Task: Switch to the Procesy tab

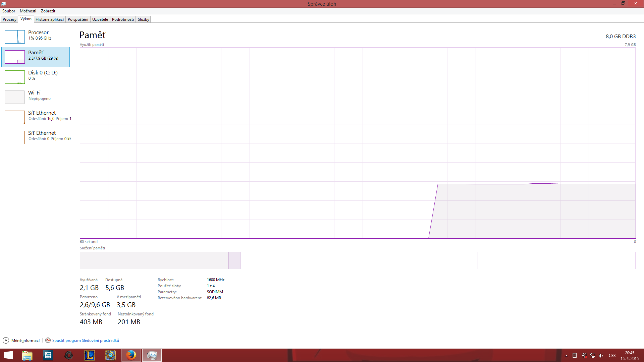Action: point(9,19)
